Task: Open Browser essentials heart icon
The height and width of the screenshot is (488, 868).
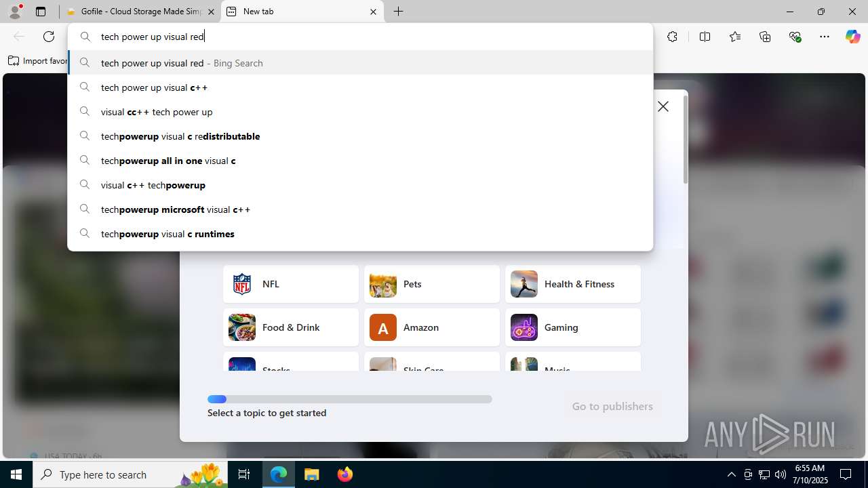Action: pos(795,37)
